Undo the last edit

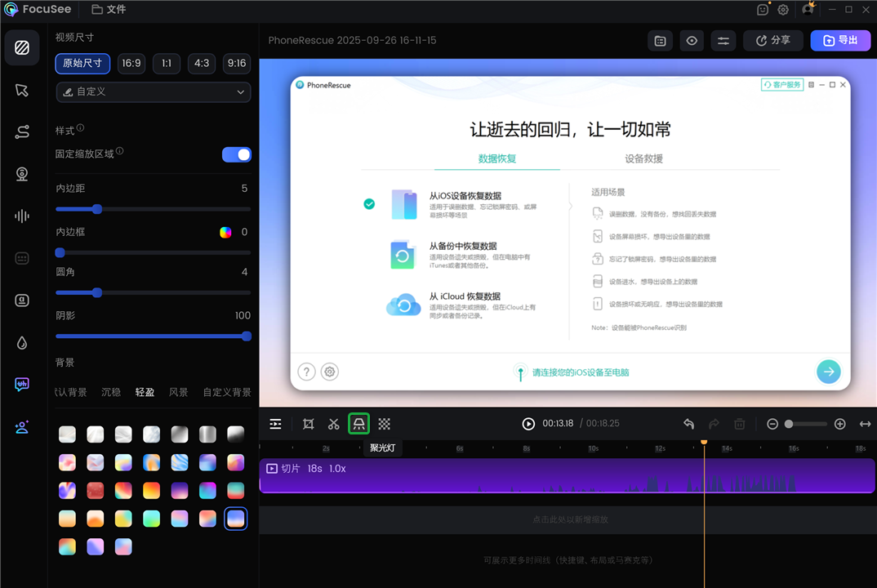(688, 424)
